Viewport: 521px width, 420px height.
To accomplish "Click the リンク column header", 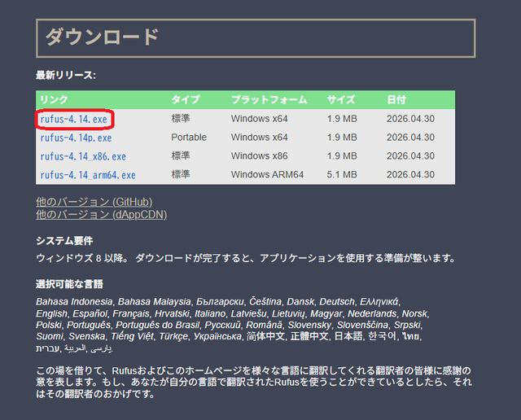I will (x=54, y=99).
